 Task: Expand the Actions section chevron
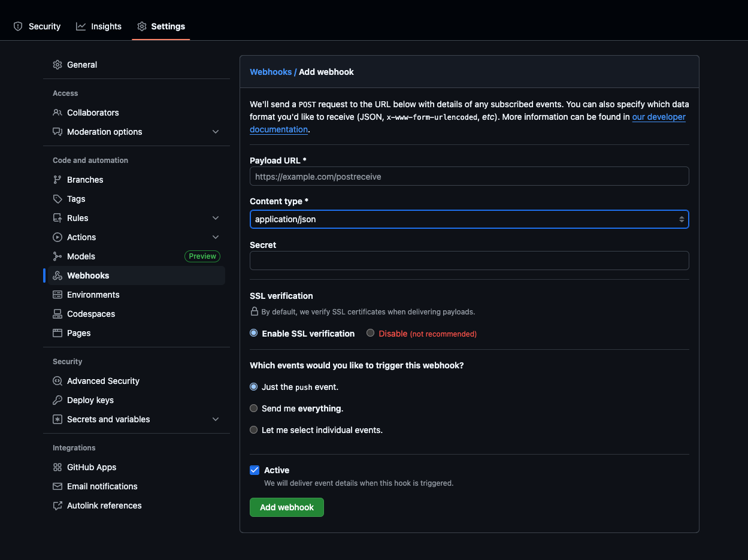click(216, 237)
